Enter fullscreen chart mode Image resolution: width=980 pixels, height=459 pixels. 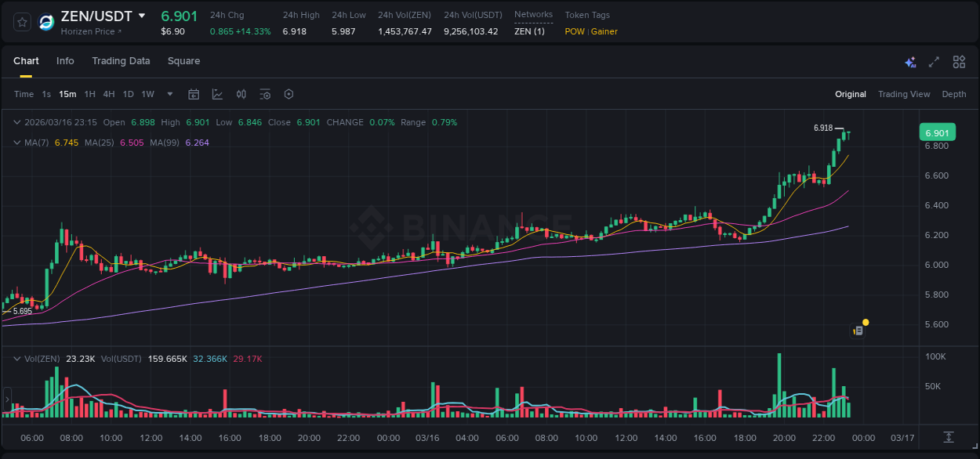[x=933, y=61]
